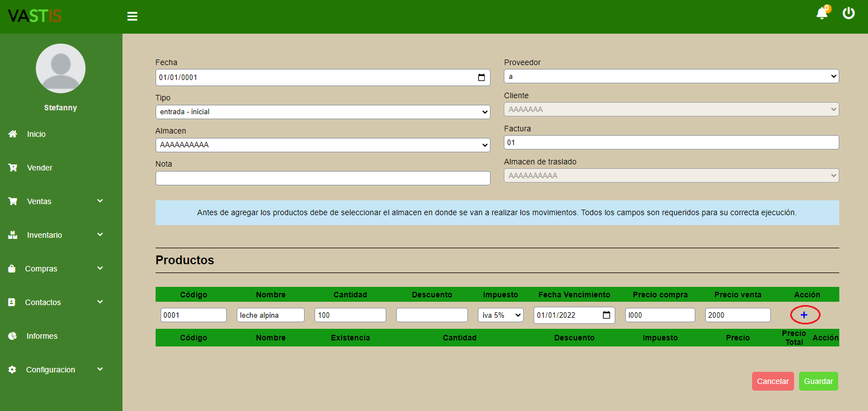This screenshot has width=868, height=411.
Task: Open Vender in the sidebar
Action: pyautogui.click(x=40, y=168)
